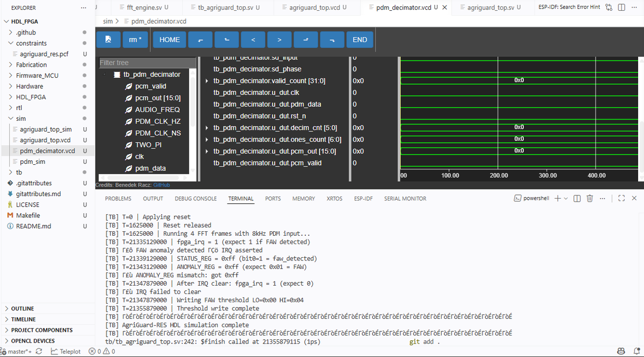
Task: Split the editor right
Action: point(621,8)
